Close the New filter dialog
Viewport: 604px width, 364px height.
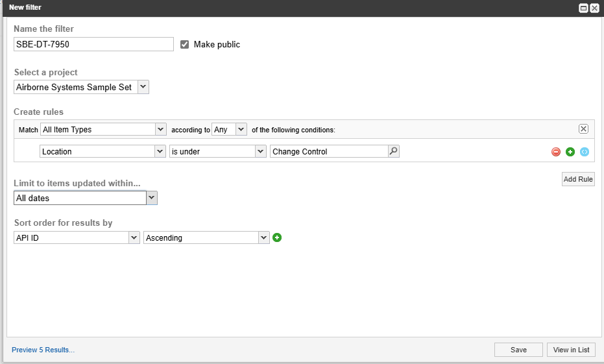point(594,8)
